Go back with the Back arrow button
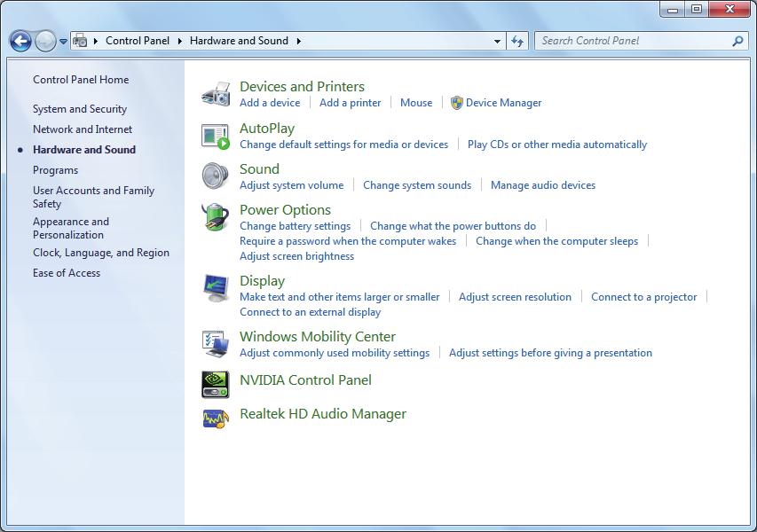The height and width of the screenshot is (532, 757). [20, 42]
